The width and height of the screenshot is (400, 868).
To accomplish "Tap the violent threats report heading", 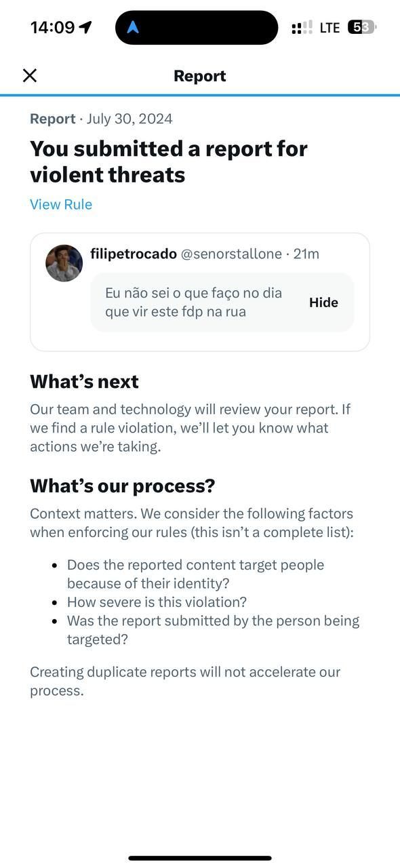I will click(x=169, y=161).
